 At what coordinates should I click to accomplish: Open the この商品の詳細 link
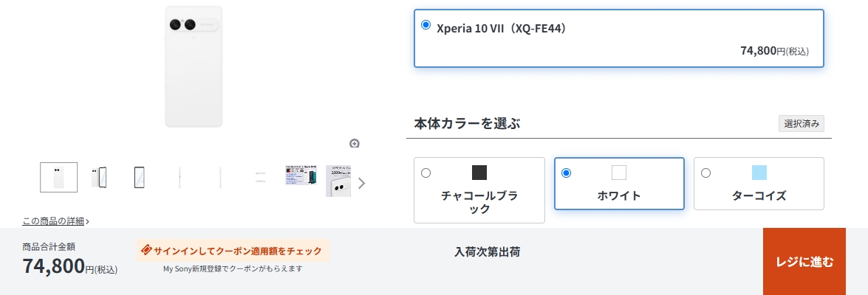55,221
